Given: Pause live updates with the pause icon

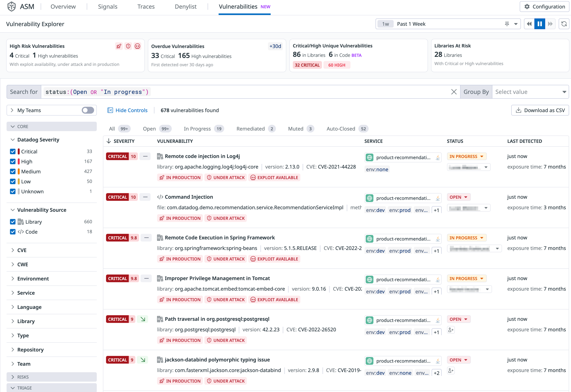Looking at the screenshot, I should click(x=540, y=24).
